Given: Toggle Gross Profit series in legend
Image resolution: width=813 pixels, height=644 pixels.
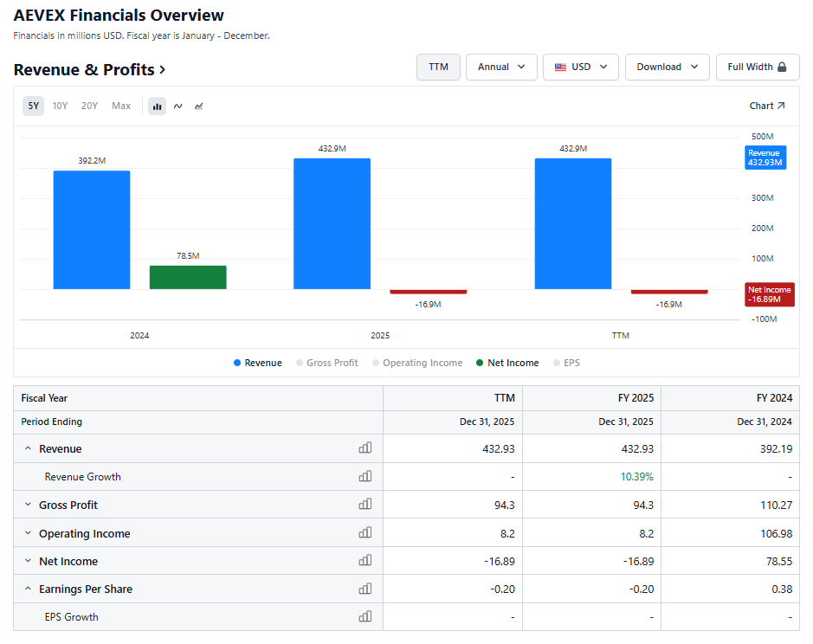Looking at the screenshot, I should [327, 363].
